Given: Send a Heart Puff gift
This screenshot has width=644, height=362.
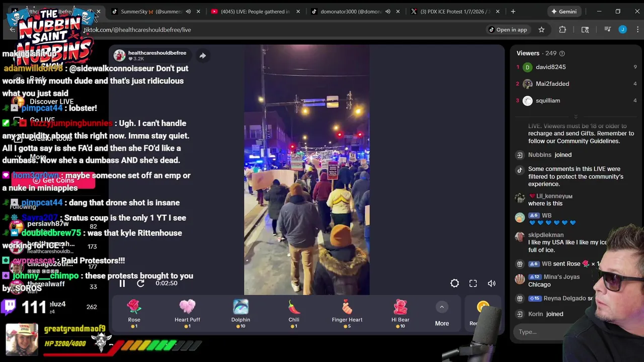Looking at the screenshot, I should pyautogui.click(x=187, y=314).
